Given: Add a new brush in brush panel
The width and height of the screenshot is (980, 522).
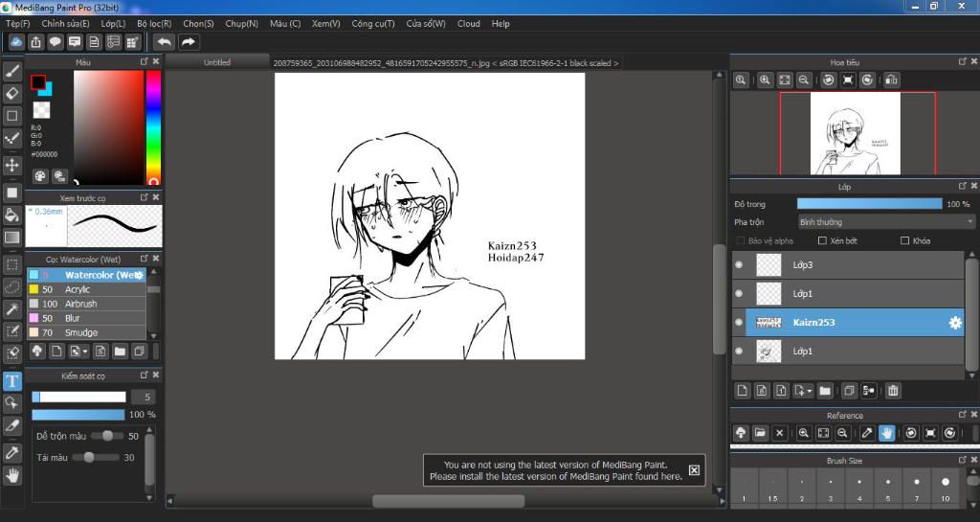Looking at the screenshot, I should pos(56,352).
